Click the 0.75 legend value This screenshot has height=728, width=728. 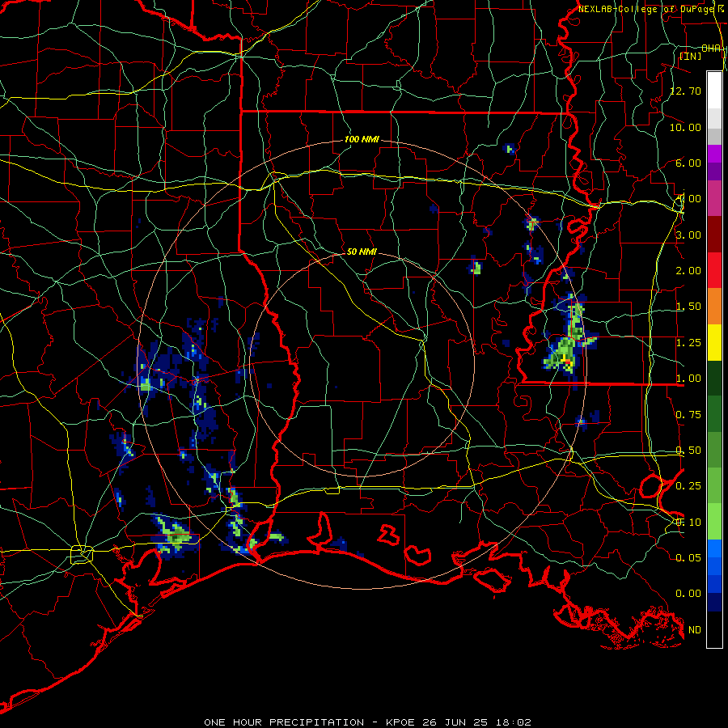pyautogui.click(x=688, y=415)
